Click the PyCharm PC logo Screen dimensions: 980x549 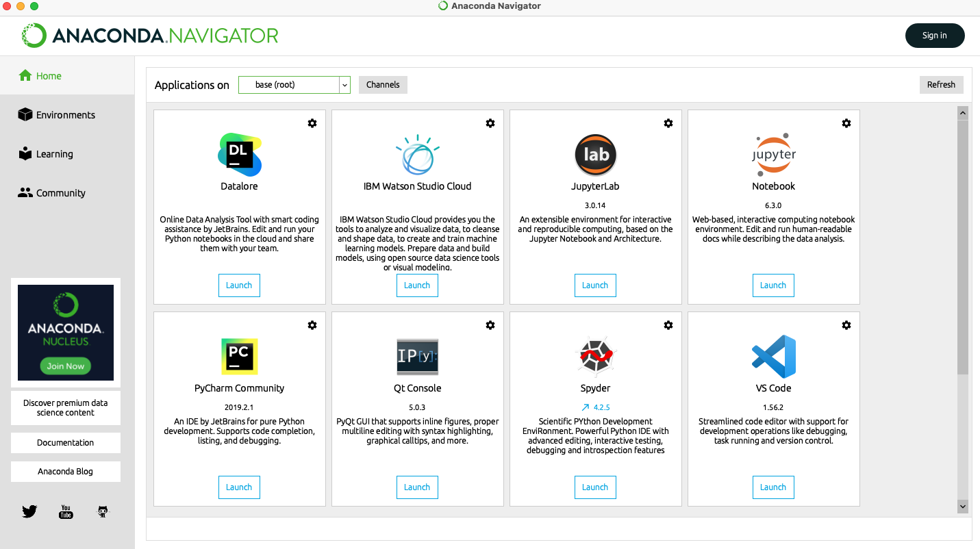240,357
